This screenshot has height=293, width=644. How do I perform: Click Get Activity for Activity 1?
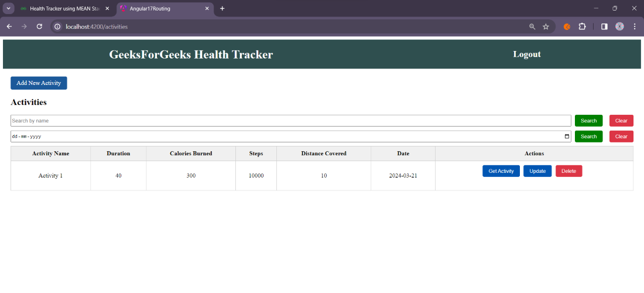pos(501,171)
